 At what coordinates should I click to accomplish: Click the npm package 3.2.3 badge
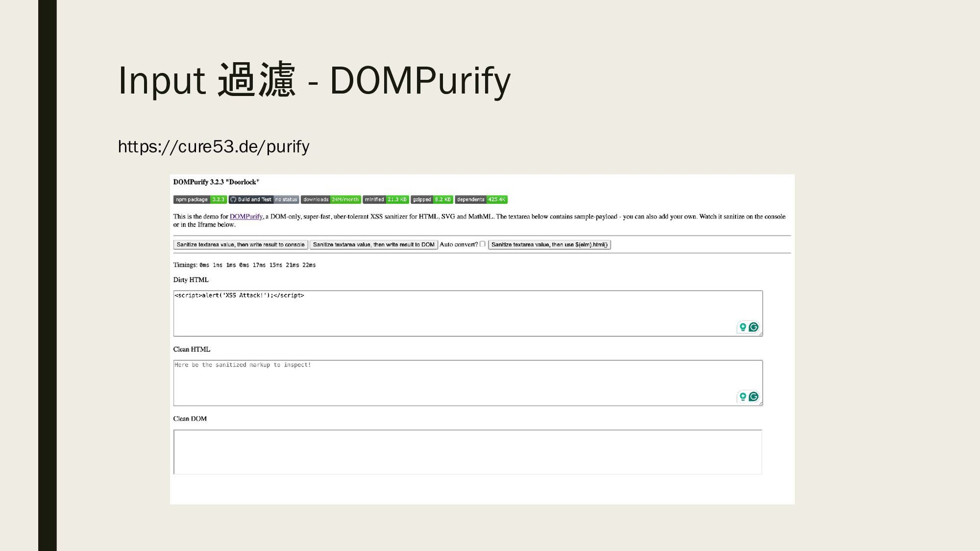pyautogui.click(x=200, y=199)
